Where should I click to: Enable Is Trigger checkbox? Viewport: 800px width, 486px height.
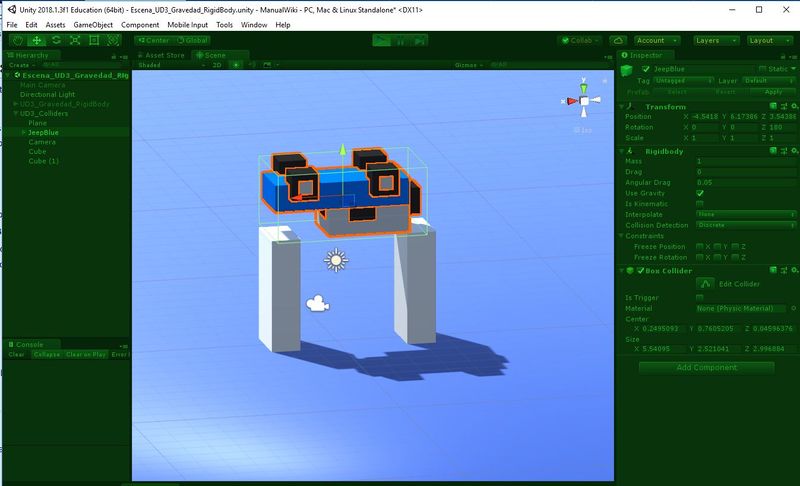699,297
